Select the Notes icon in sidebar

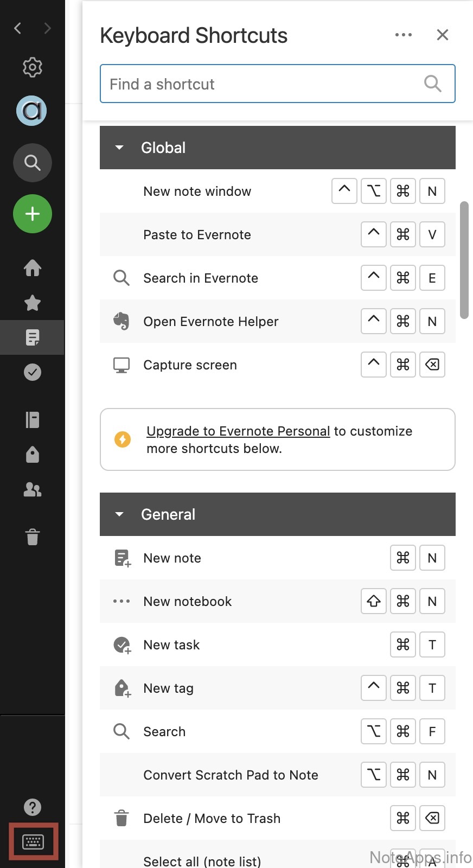point(33,337)
